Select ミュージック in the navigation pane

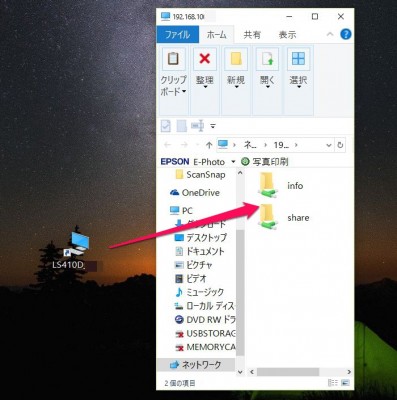point(199,292)
